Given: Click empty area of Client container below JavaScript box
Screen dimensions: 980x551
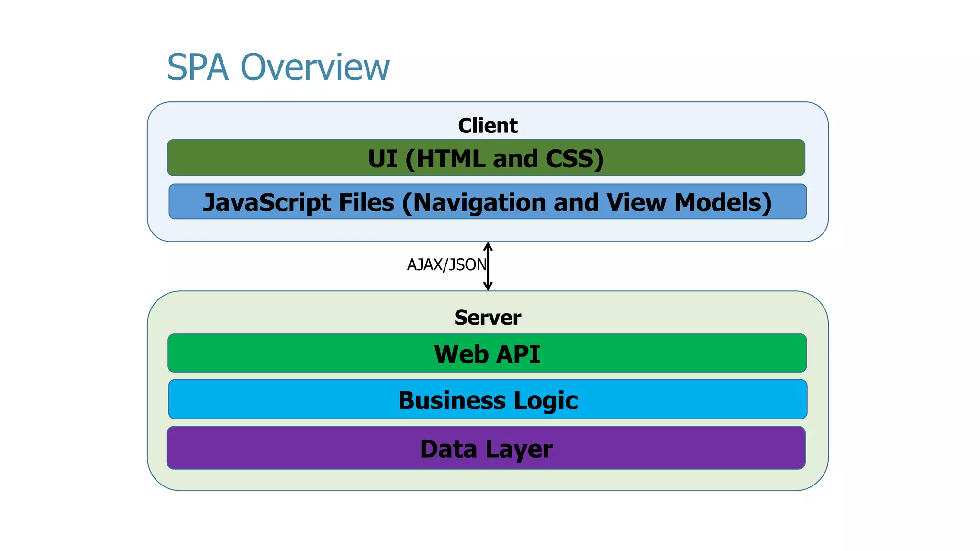Looking at the screenshot, I should coord(487,230).
